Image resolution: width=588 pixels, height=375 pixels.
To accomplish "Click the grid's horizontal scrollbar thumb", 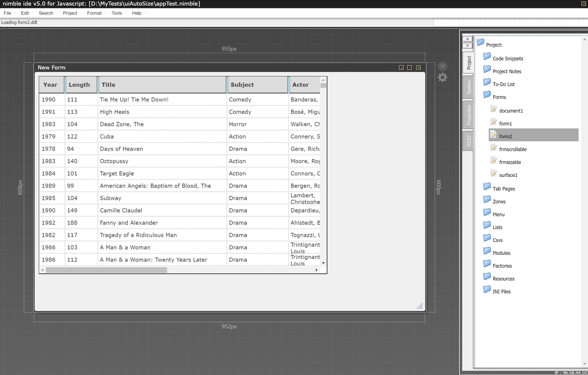I will point(106,270).
